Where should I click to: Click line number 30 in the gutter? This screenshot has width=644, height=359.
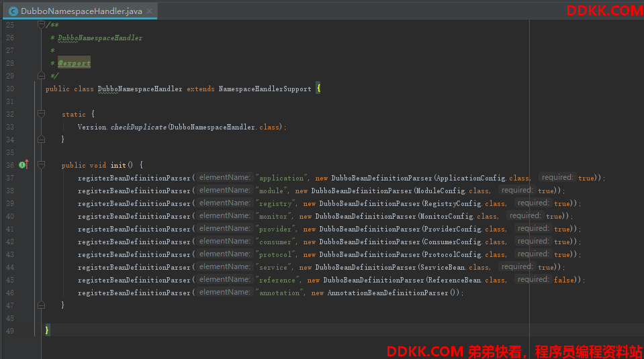10,89
